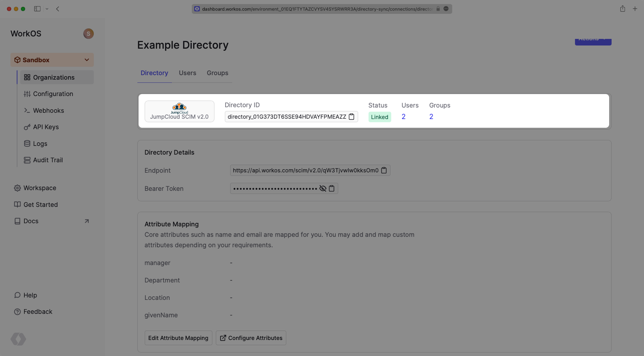644x356 pixels.
Task: Expand the sidebar toggle chevron menu
Action: (x=47, y=9)
